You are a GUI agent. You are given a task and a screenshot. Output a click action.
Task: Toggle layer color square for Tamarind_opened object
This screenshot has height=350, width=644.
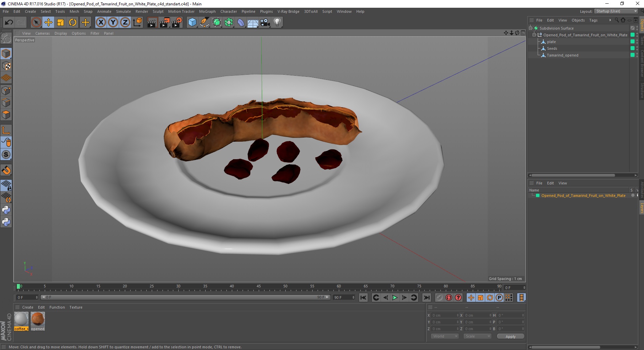pos(633,55)
